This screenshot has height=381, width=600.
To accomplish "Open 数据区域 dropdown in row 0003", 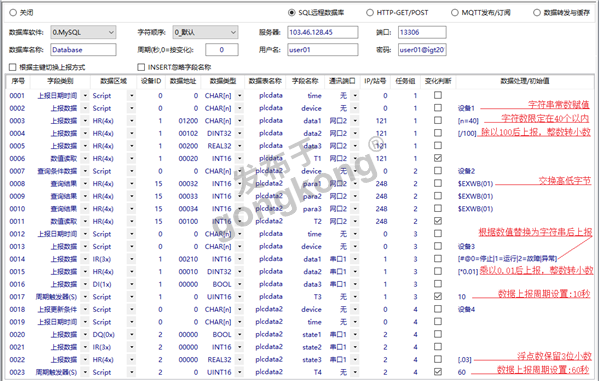I will (x=132, y=121).
